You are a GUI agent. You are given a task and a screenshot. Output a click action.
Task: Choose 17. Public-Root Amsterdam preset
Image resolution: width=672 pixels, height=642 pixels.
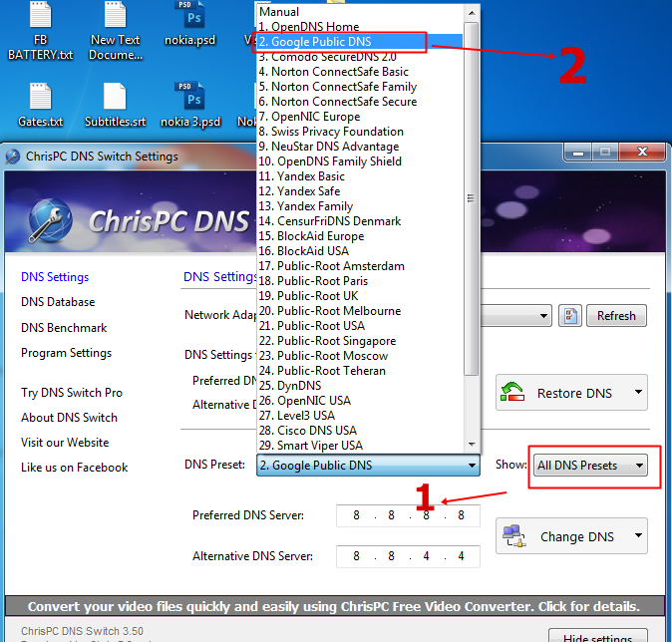360,266
